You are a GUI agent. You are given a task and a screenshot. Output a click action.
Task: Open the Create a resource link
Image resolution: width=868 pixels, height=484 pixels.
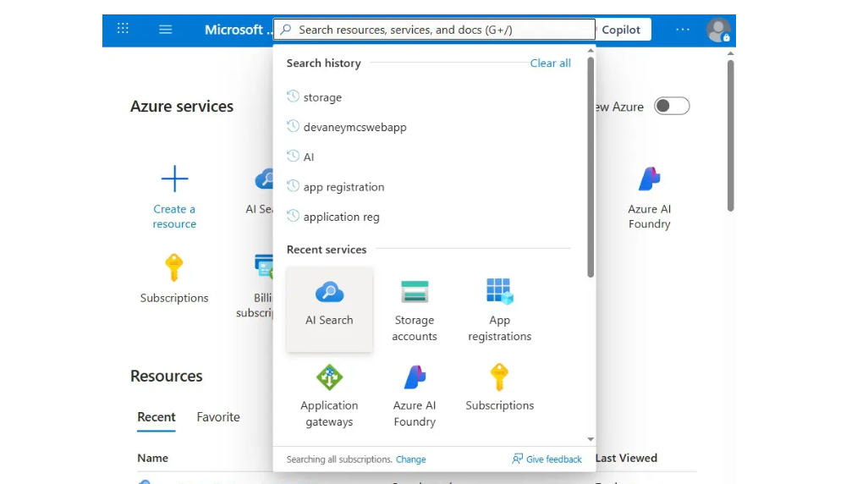click(174, 217)
